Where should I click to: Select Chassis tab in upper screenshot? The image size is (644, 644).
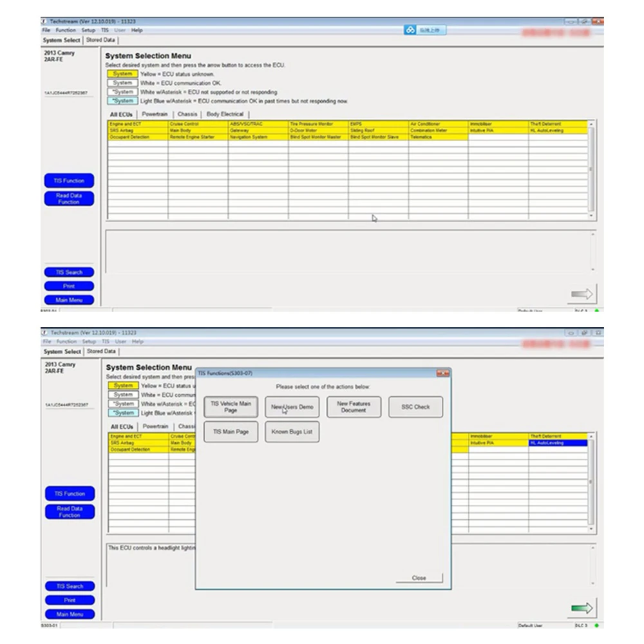(x=187, y=114)
